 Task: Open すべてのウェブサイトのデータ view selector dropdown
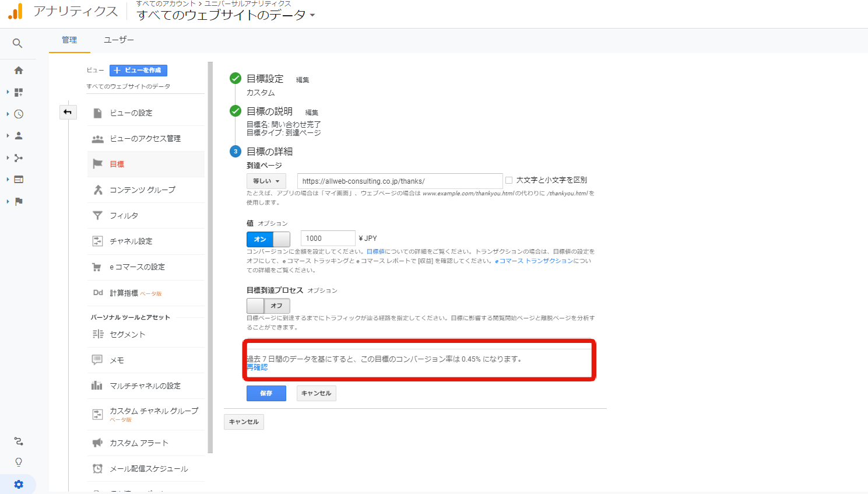[226, 15]
